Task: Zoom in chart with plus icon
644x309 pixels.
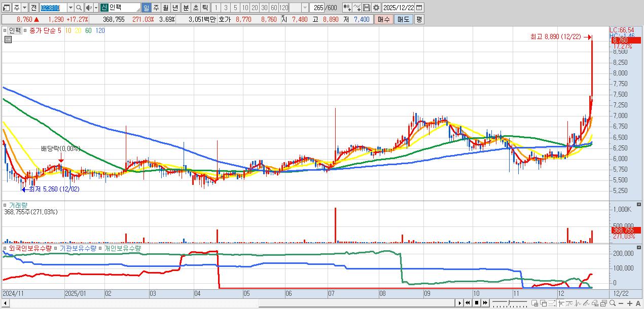Action: [630, 303]
